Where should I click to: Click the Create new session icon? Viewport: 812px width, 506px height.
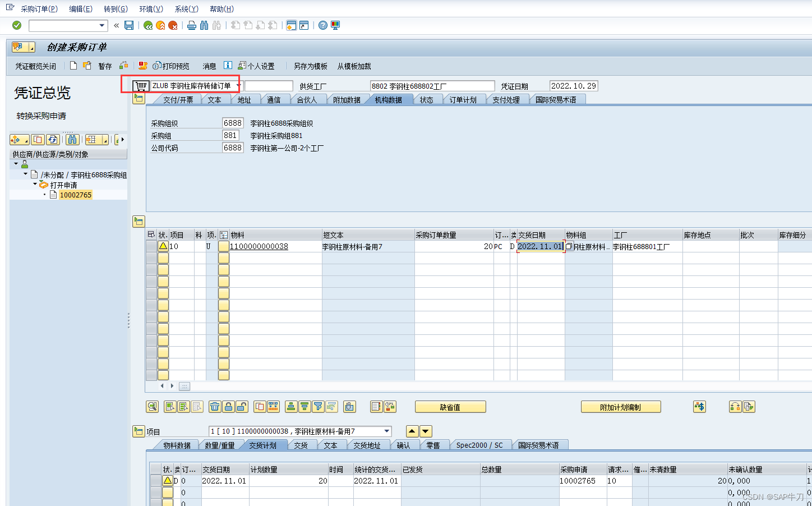291,25
